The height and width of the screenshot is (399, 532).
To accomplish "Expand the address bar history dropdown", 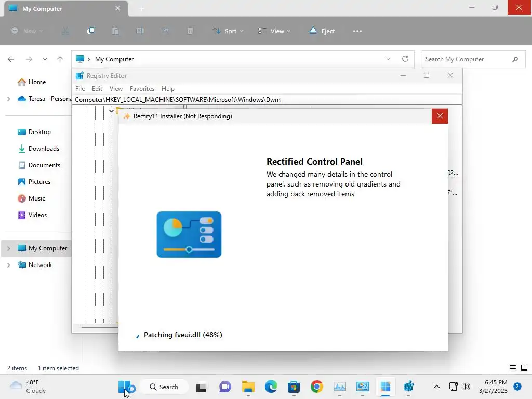I will coord(388,59).
